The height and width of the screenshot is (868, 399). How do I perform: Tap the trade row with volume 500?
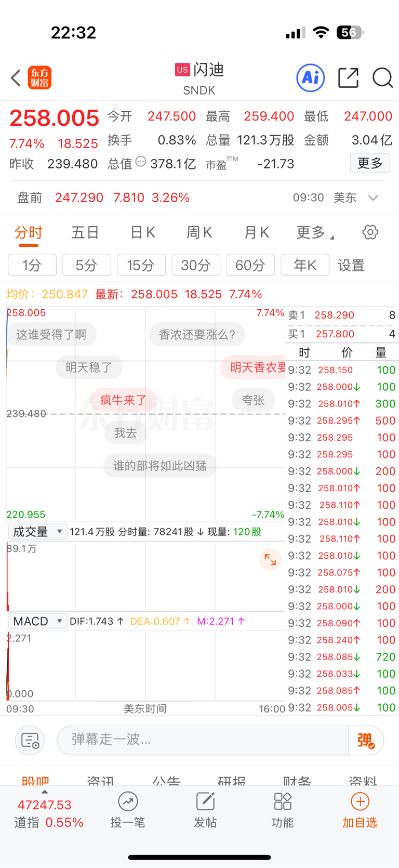[342, 420]
